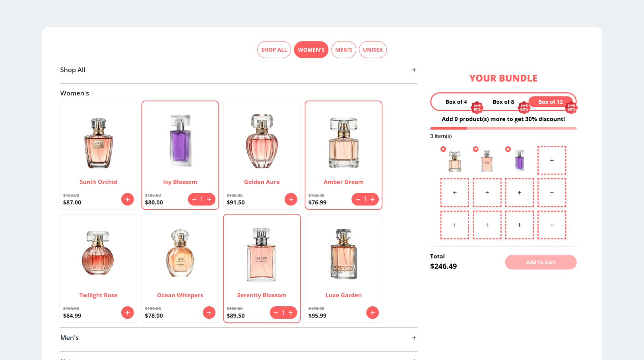The height and width of the screenshot is (360, 644).
Task: Choose the Box of 12 option
Action: click(x=551, y=102)
